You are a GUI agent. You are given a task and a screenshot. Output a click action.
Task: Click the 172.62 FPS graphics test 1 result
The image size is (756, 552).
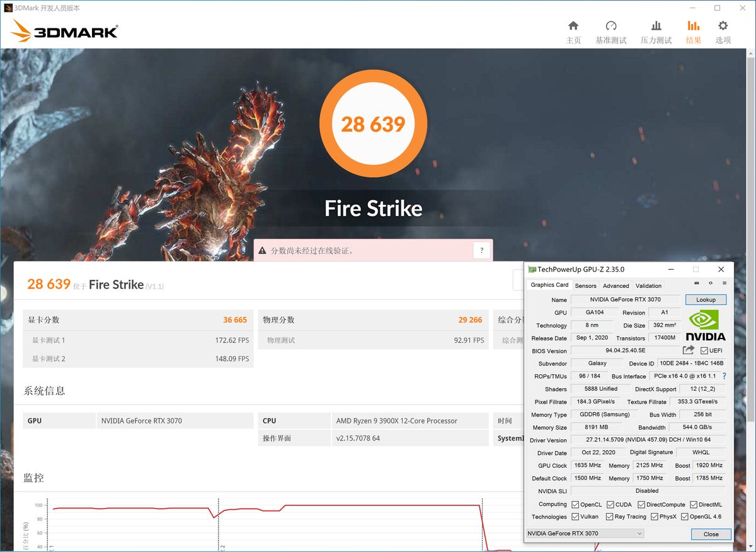point(232,340)
